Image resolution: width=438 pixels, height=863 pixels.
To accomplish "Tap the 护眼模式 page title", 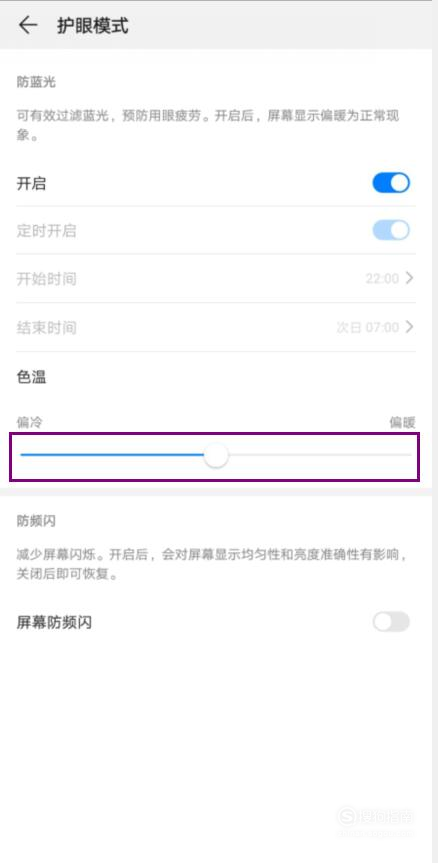I will click(92, 26).
